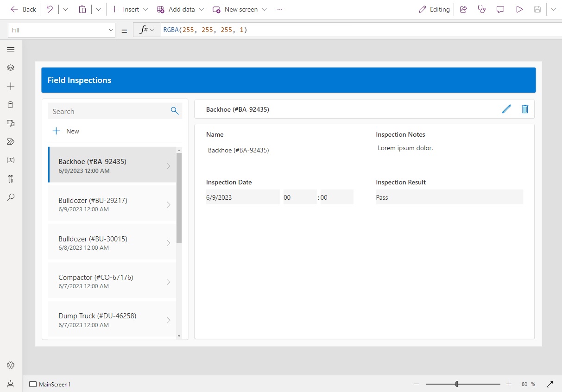The height and width of the screenshot is (392, 562).
Task: Expand the Fill property dropdown
Action: (111, 30)
